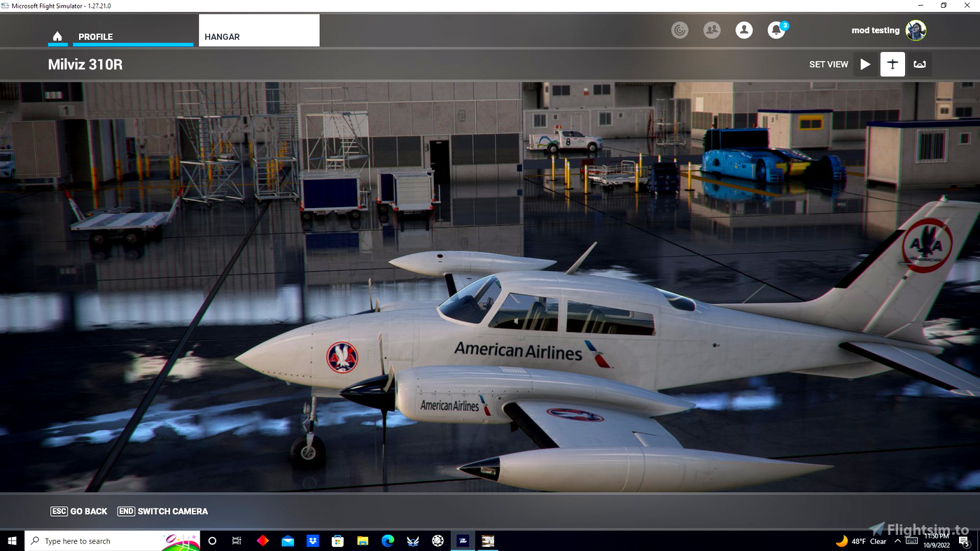Screen dimensions: 980x551
Task: Go to the Home screen icon
Action: [57, 36]
